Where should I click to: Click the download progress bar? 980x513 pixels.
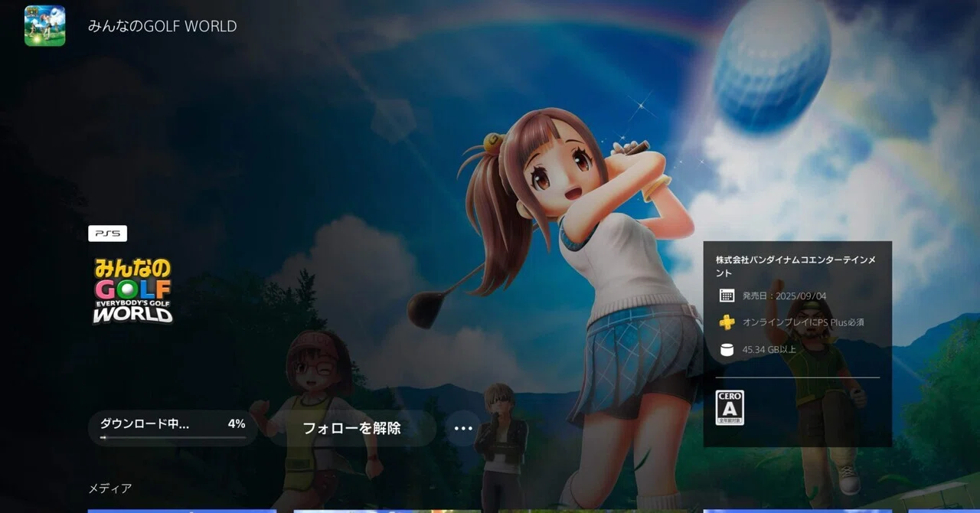click(x=173, y=438)
